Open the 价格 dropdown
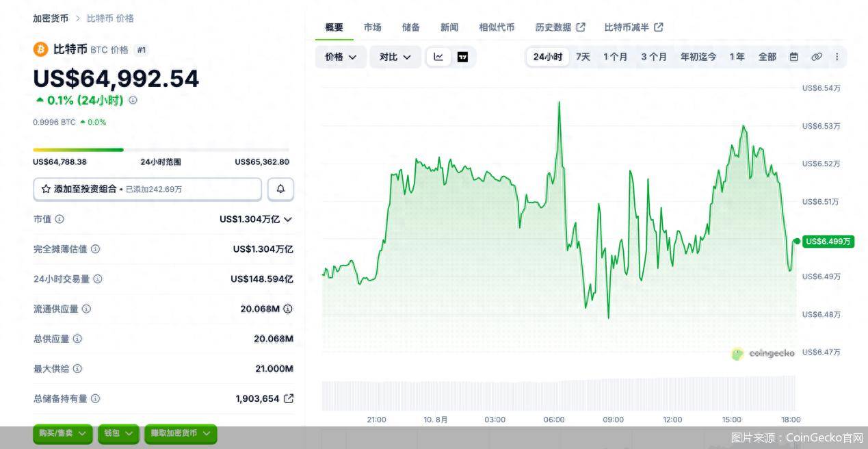 [341, 57]
